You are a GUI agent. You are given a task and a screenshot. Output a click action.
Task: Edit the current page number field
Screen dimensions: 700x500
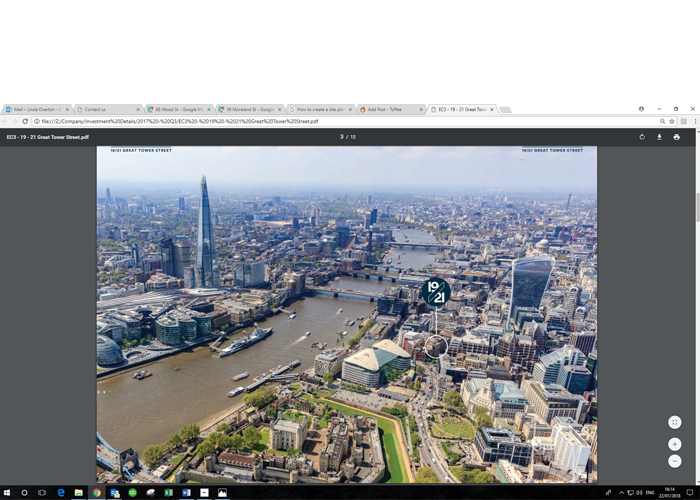click(x=342, y=137)
